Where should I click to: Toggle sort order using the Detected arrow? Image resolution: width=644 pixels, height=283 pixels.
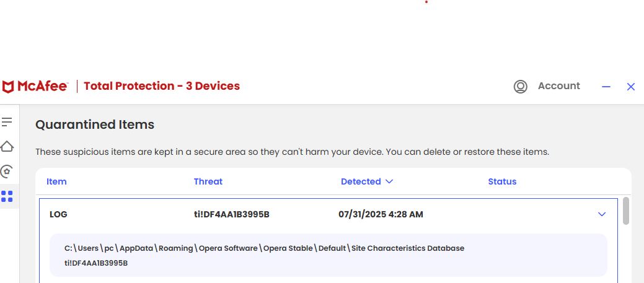[390, 181]
